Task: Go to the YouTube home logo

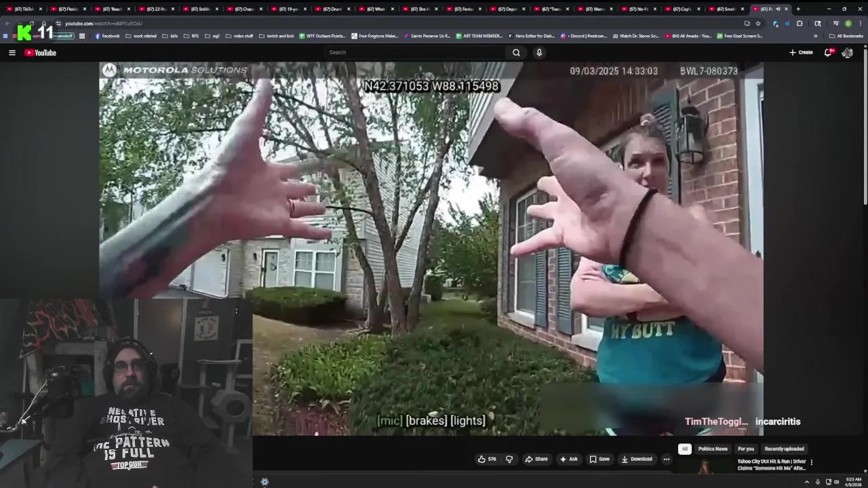Action: (x=41, y=52)
